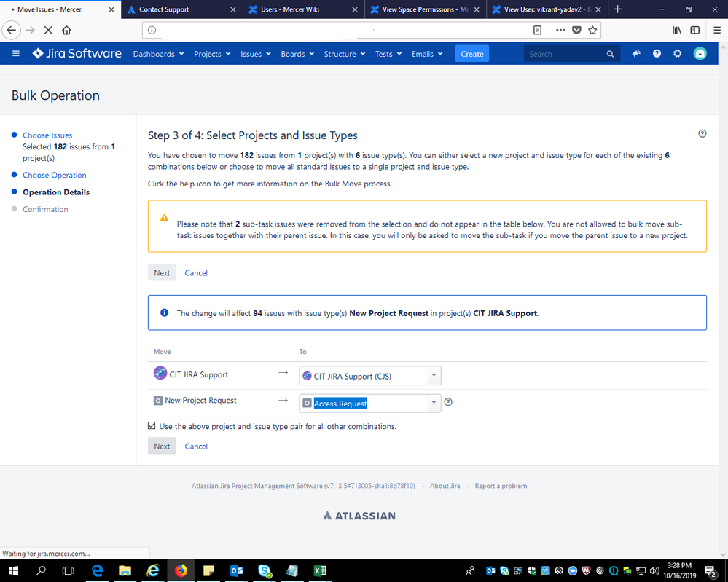
Task: Open Outlook from the taskbar
Action: 236,570
